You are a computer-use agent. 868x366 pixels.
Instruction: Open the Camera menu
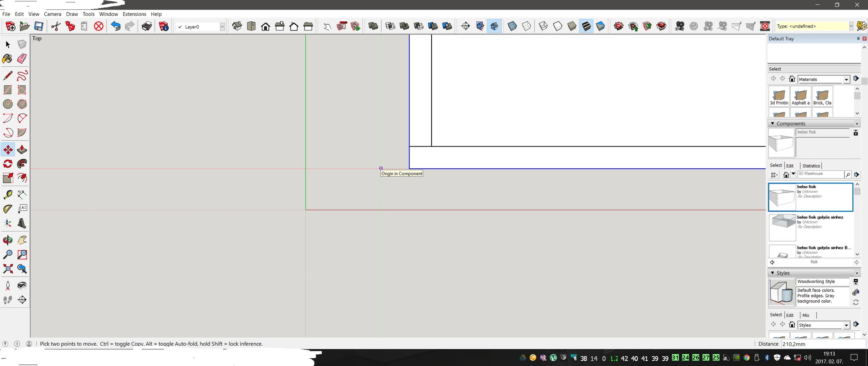click(53, 14)
